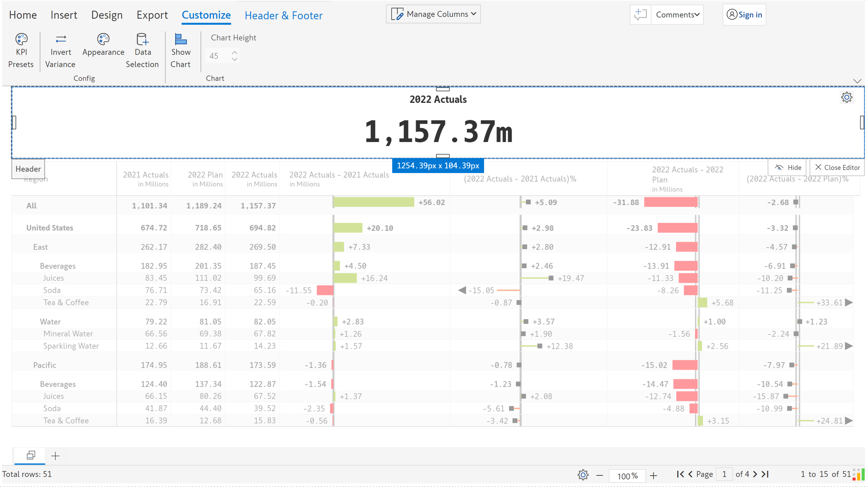Expand ribbon collapse chevron
Image resolution: width=868 pixels, height=487 pixels.
click(x=857, y=81)
